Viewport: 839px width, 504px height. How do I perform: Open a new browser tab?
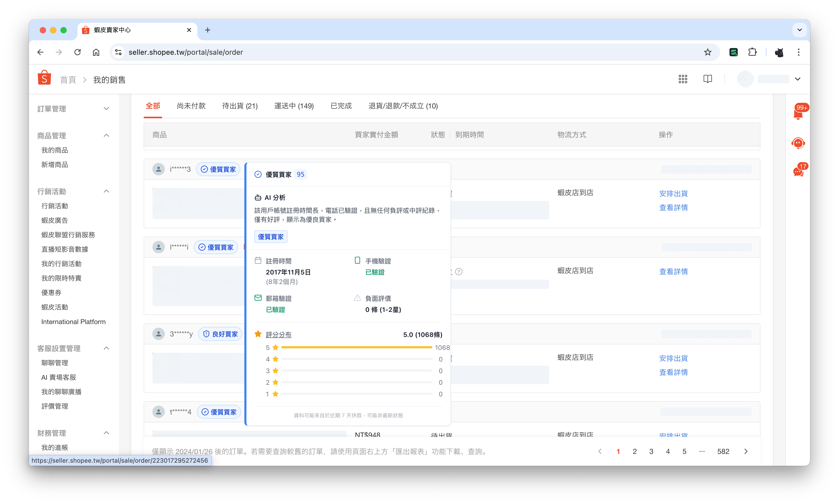click(x=207, y=30)
